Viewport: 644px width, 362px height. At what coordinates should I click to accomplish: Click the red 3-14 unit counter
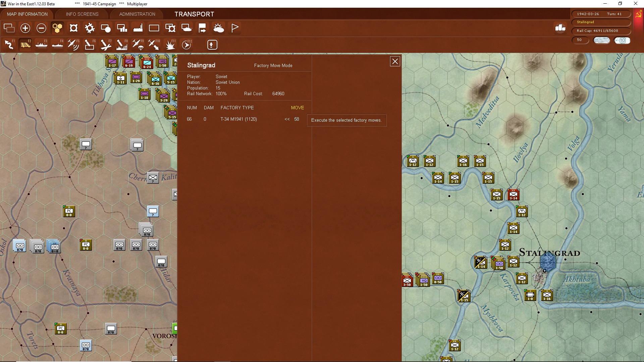pos(513,194)
